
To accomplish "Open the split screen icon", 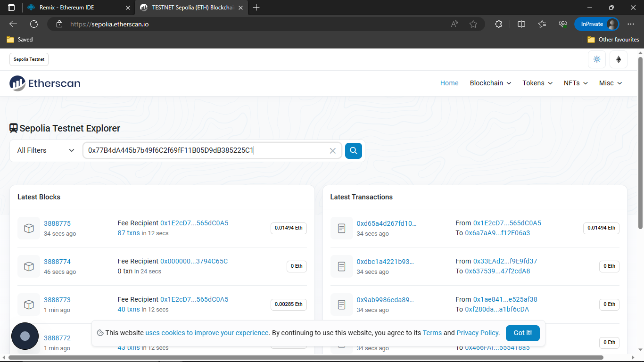I will tap(521, 24).
